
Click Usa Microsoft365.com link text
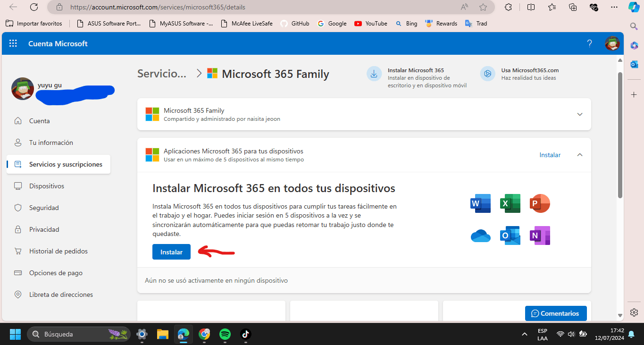pyautogui.click(x=530, y=70)
